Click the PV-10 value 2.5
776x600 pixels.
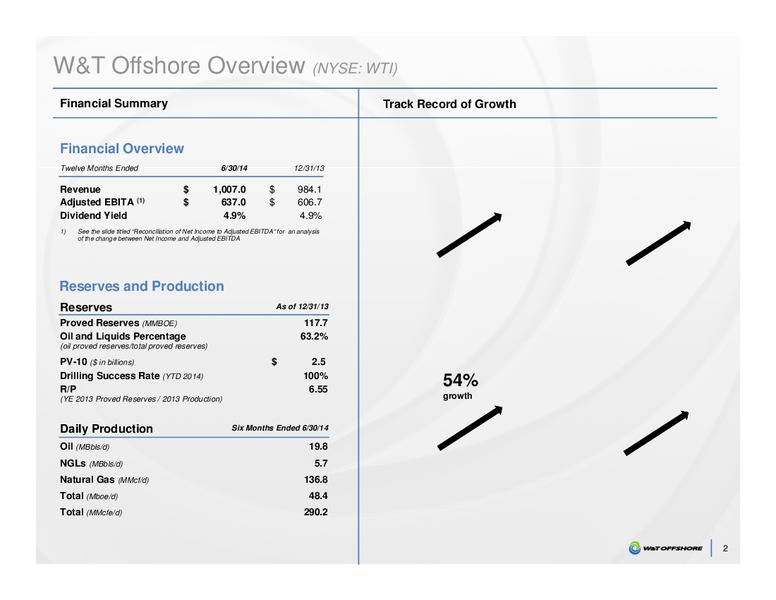[x=318, y=362]
